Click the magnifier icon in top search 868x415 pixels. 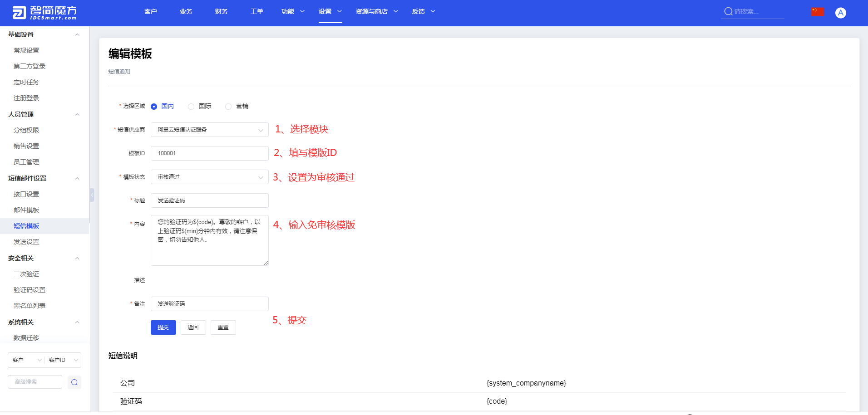coord(728,11)
